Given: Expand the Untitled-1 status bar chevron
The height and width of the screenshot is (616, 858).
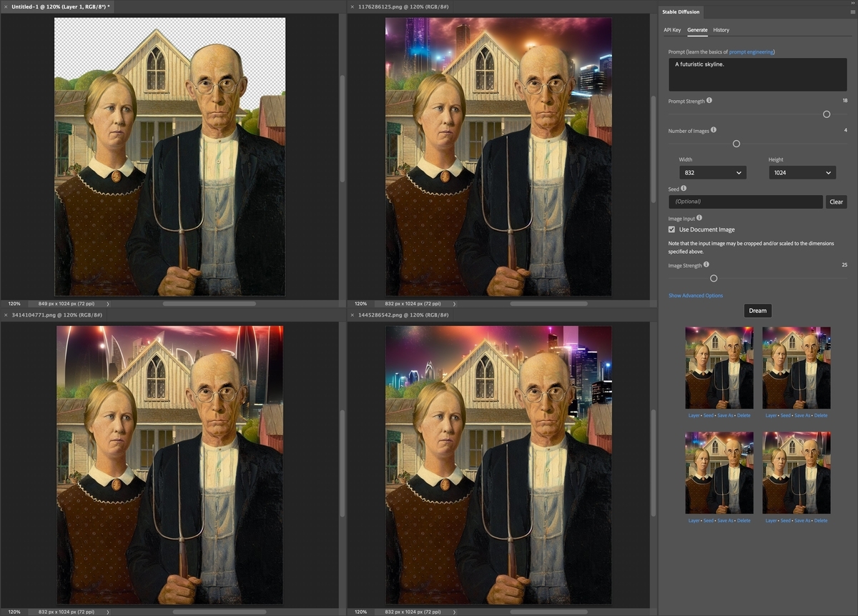Looking at the screenshot, I should (x=108, y=303).
